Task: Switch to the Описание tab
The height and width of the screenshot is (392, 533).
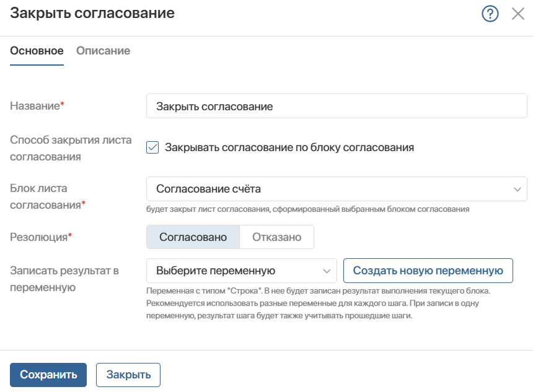Action: [x=103, y=51]
